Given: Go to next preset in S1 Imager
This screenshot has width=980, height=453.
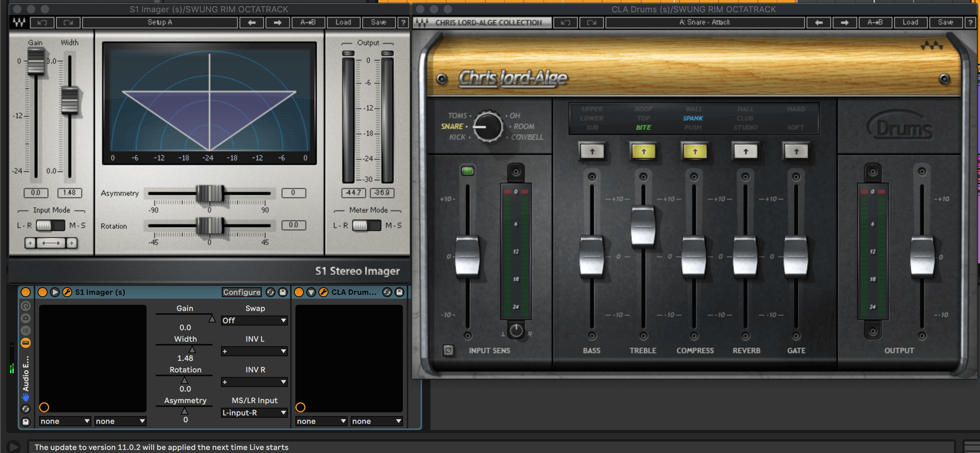Looking at the screenshot, I should tap(277, 23).
